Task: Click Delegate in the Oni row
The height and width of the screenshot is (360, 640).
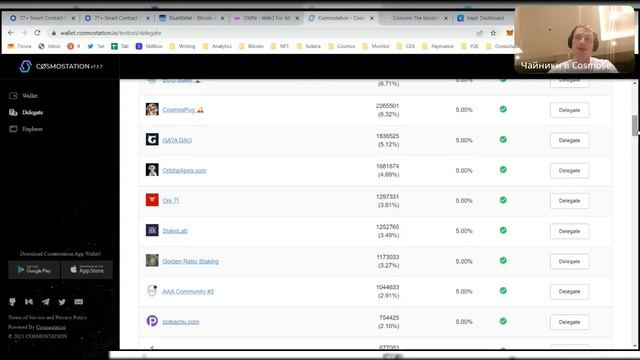Action: click(569, 201)
